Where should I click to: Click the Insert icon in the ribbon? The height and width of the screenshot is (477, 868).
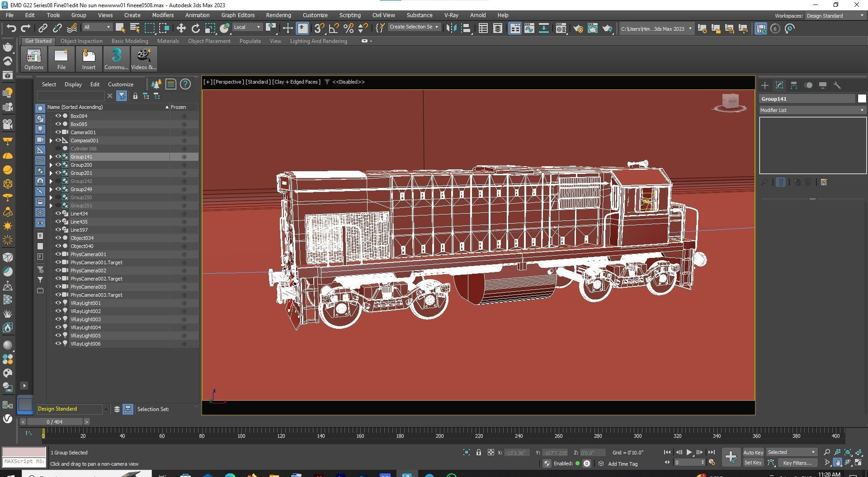coord(89,59)
